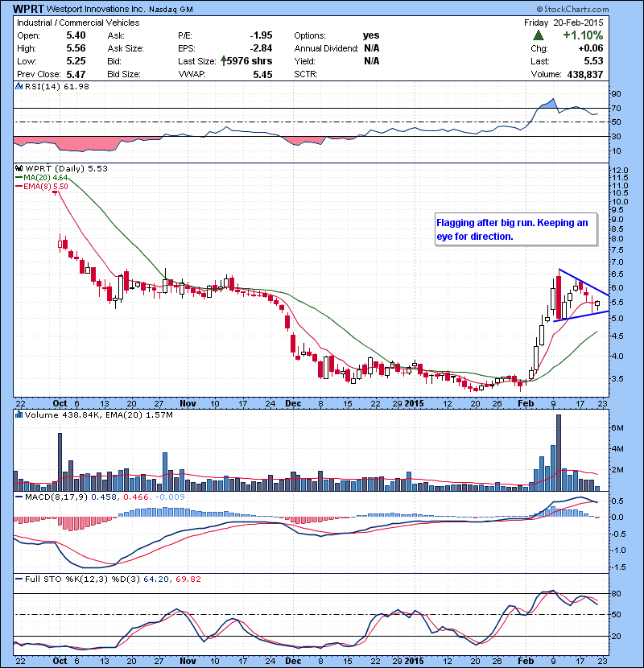Click the candlestick icon beside WPRT (Daily)
The height and width of the screenshot is (668, 644).
pyautogui.click(x=19, y=168)
